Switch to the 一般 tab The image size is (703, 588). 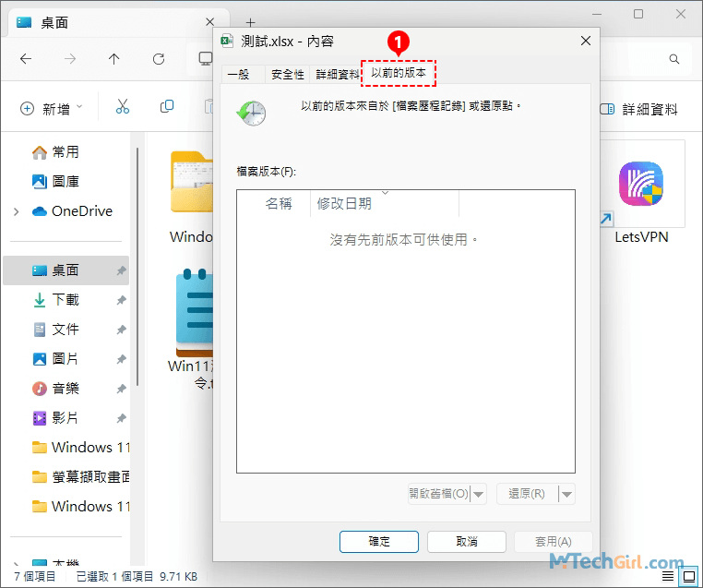click(x=238, y=75)
